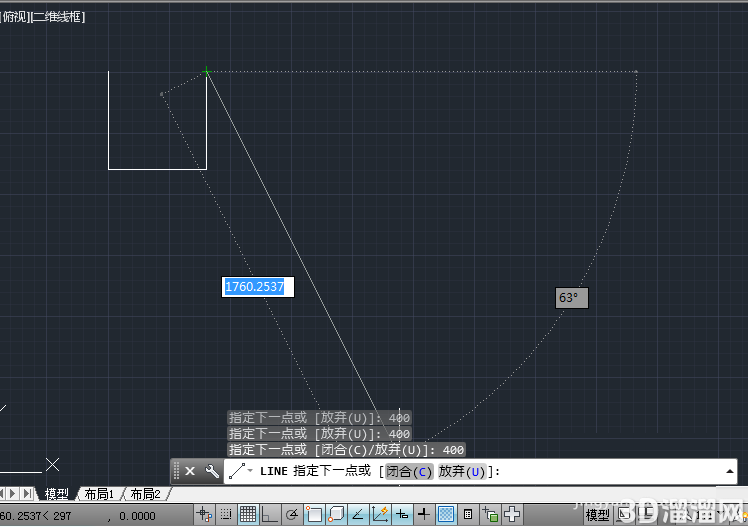Click the Selection Cycling status icon
The width and height of the screenshot is (748, 527).
click(x=490, y=515)
